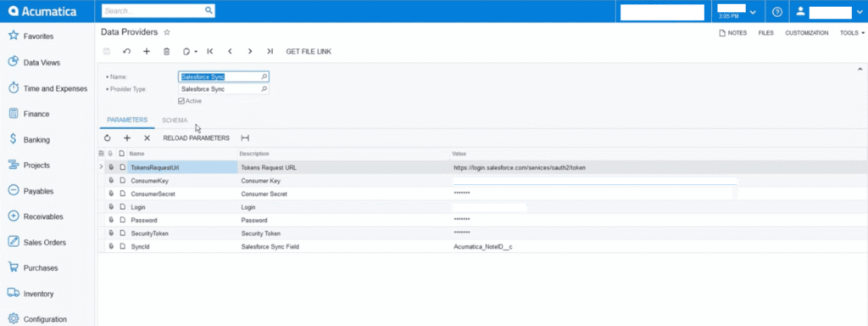Screen dimensions: 868x326
Task: Open Favorites in the sidebar
Action: (x=38, y=37)
